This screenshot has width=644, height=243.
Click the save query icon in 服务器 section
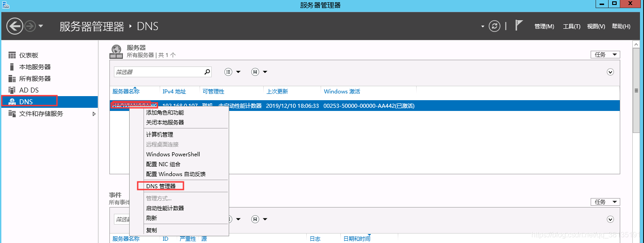click(x=255, y=72)
